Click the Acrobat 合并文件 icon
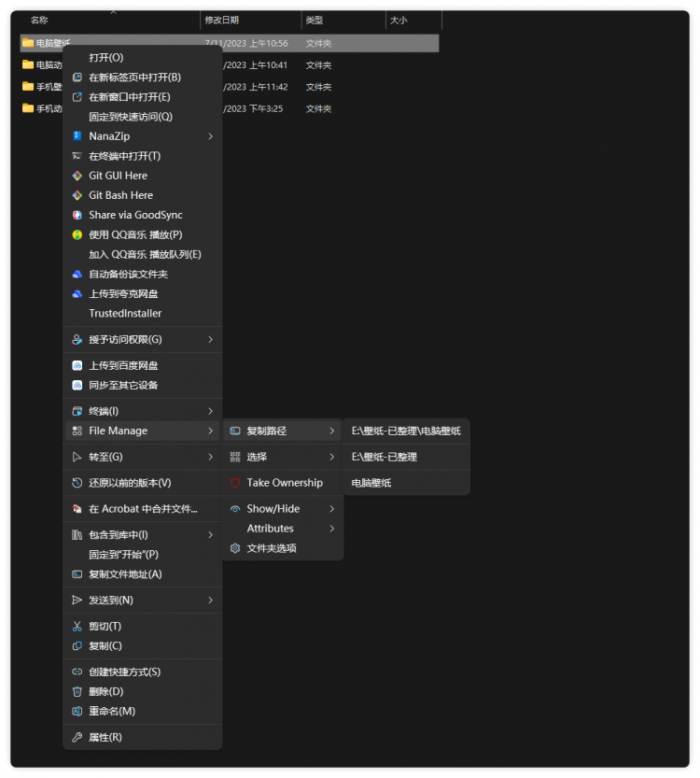The width and height of the screenshot is (700, 778). click(78, 509)
